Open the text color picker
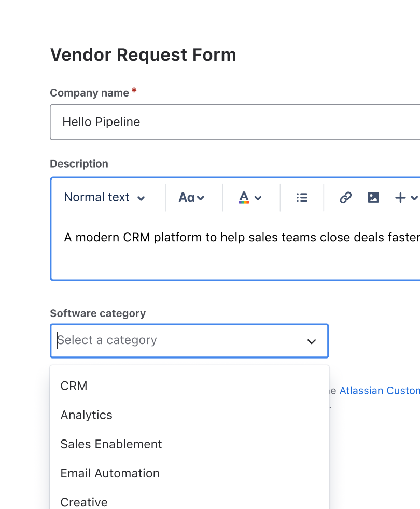This screenshot has height=509, width=420. click(x=249, y=198)
